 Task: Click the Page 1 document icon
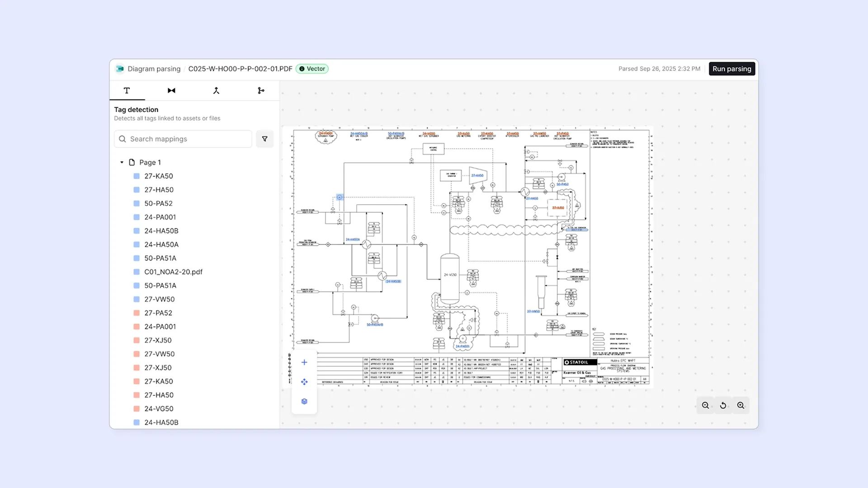[x=132, y=162]
